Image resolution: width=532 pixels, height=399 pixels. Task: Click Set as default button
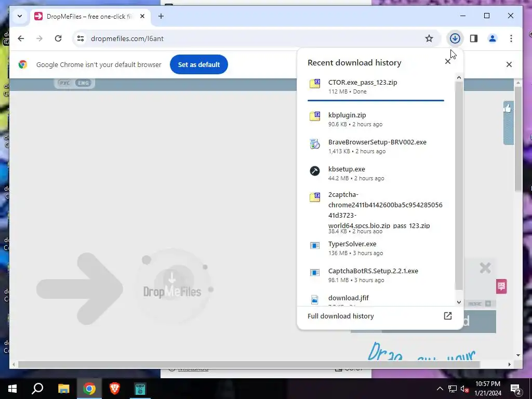pos(199,64)
